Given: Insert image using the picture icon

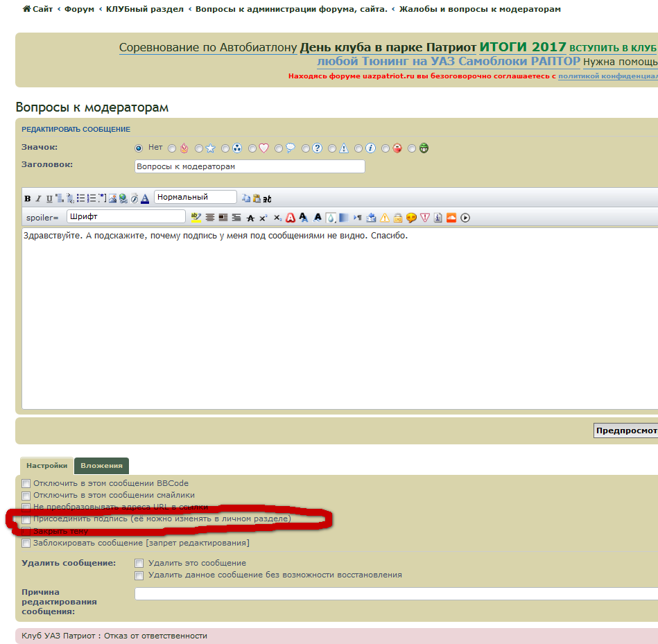Looking at the screenshot, I should [112, 198].
